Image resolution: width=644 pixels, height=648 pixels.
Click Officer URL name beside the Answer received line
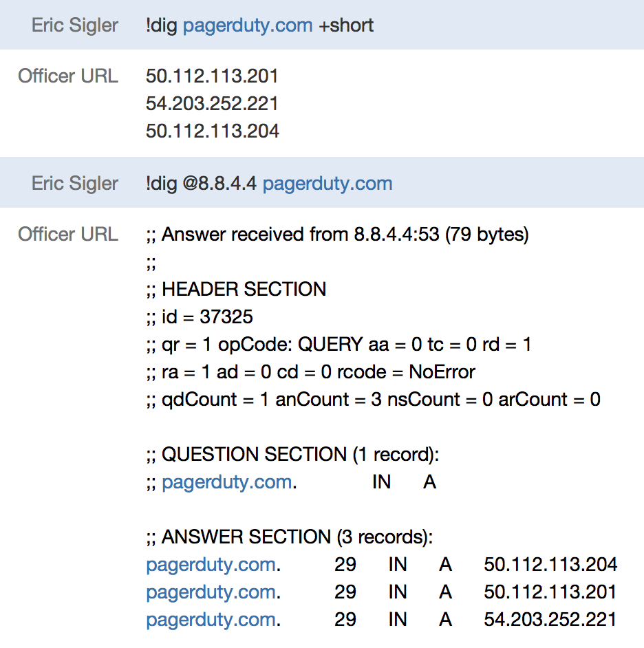pyautogui.click(x=68, y=235)
